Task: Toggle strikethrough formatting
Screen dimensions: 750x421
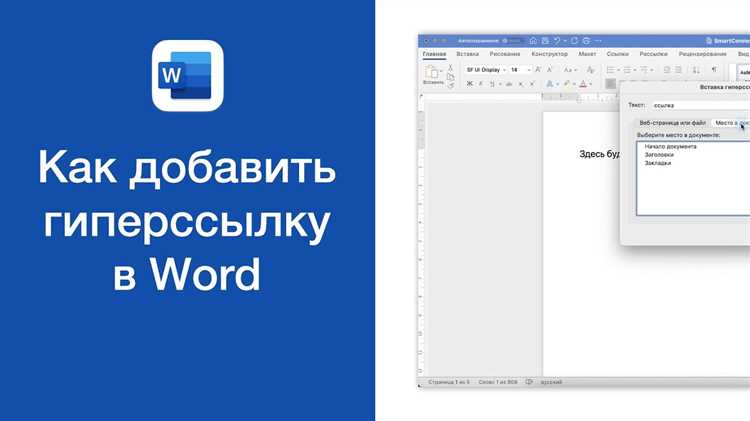Action: 509,84
